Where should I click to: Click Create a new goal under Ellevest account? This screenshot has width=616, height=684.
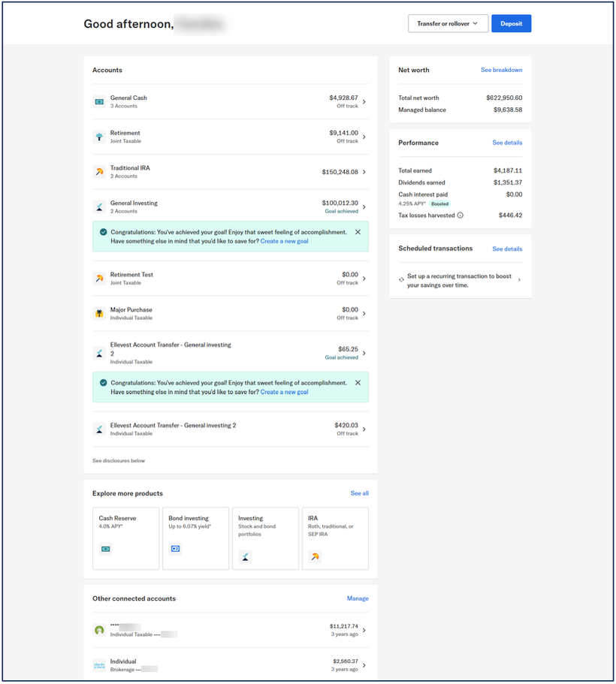tap(284, 392)
